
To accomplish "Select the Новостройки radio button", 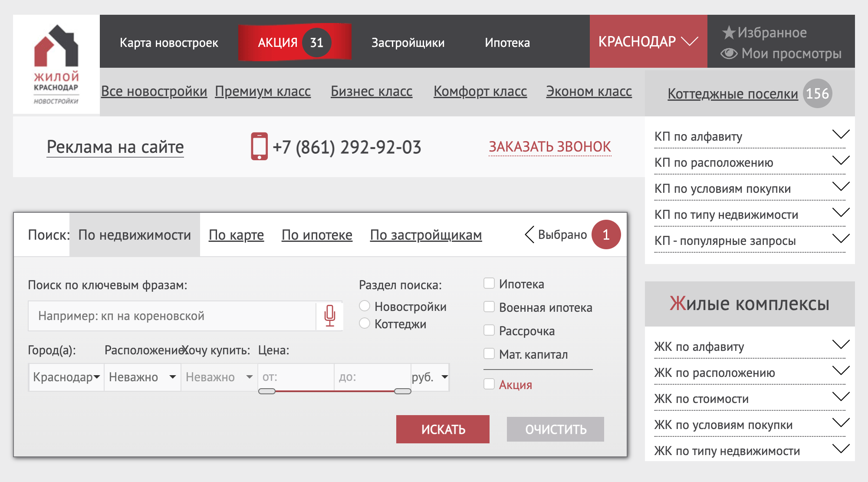I will pos(365,306).
